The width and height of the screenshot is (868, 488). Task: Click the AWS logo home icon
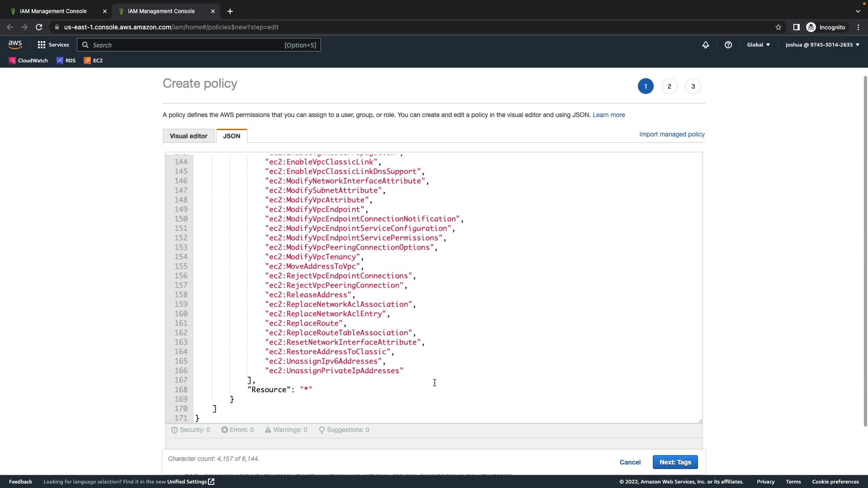tap(15, 44)
